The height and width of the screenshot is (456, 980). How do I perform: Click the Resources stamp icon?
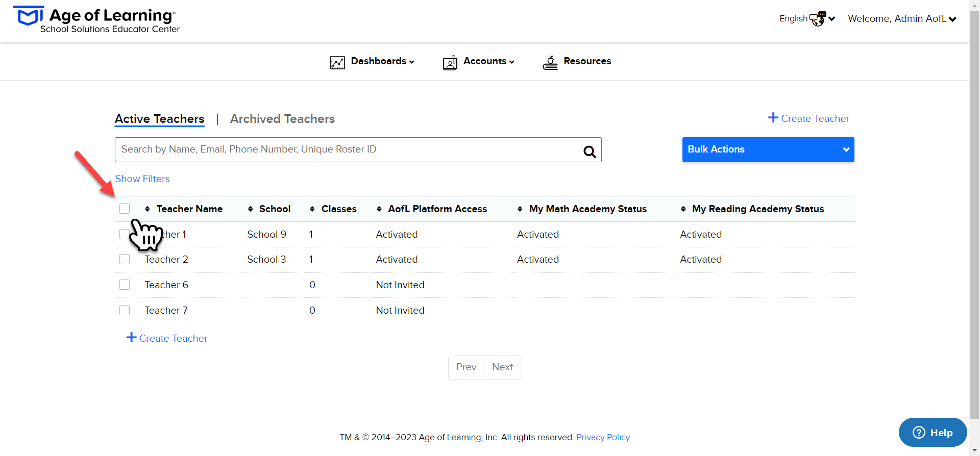click(x=550, y=62)
